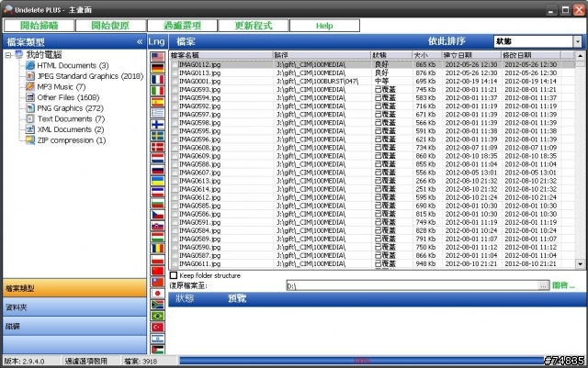Tick the checkbox for IMAG0611.jpg
This screenshot has height=368, width=588.
[175, 263]
